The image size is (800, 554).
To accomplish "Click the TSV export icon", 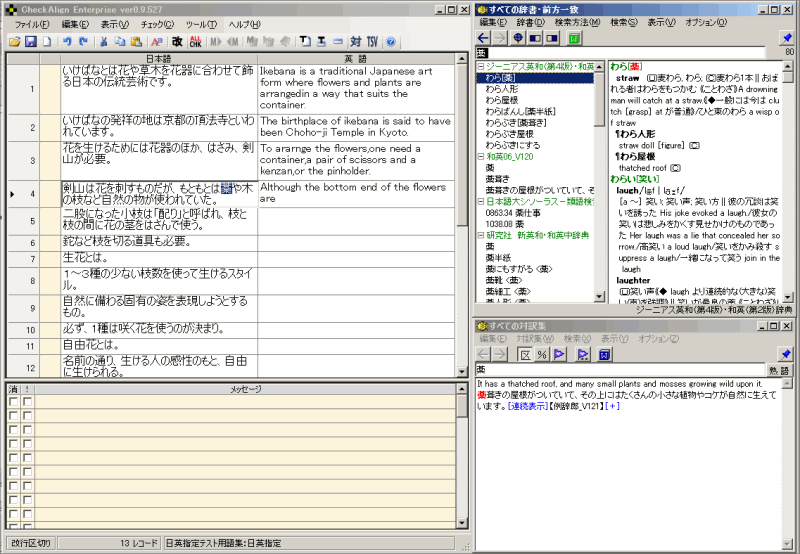I will [372, 42].
